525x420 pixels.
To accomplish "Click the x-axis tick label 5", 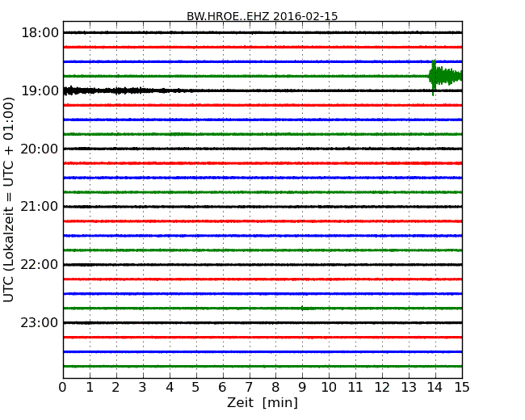I will pyautogui.click(x=195, y=388).
